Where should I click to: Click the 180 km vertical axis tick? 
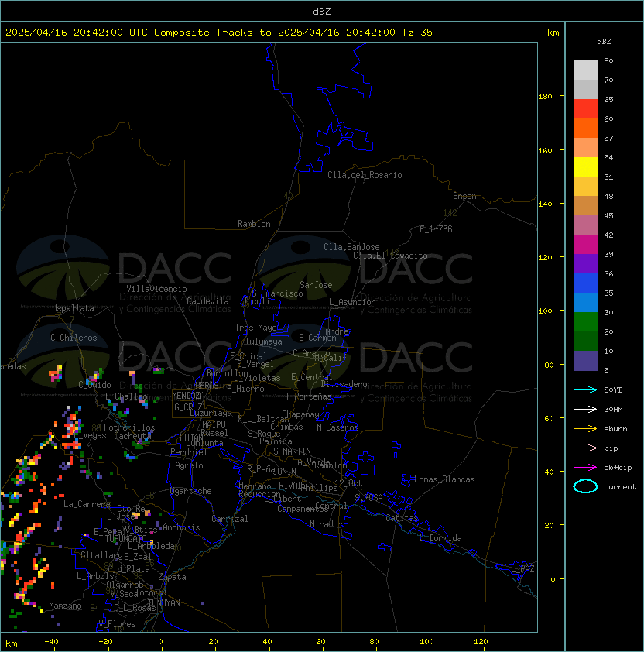(x=545, y=97)
